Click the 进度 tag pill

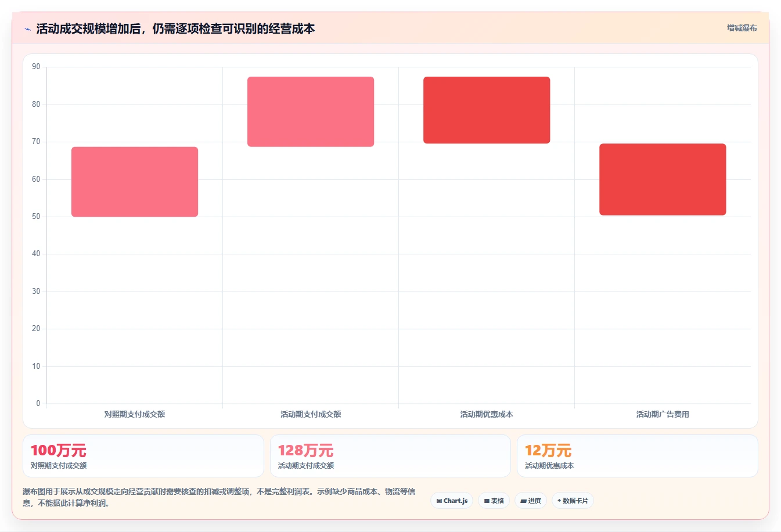[531, 501]
